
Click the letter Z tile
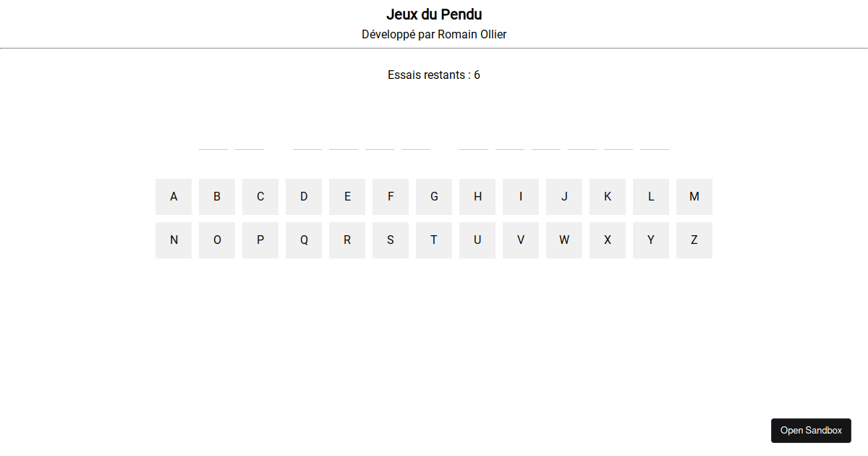(694, 240)
